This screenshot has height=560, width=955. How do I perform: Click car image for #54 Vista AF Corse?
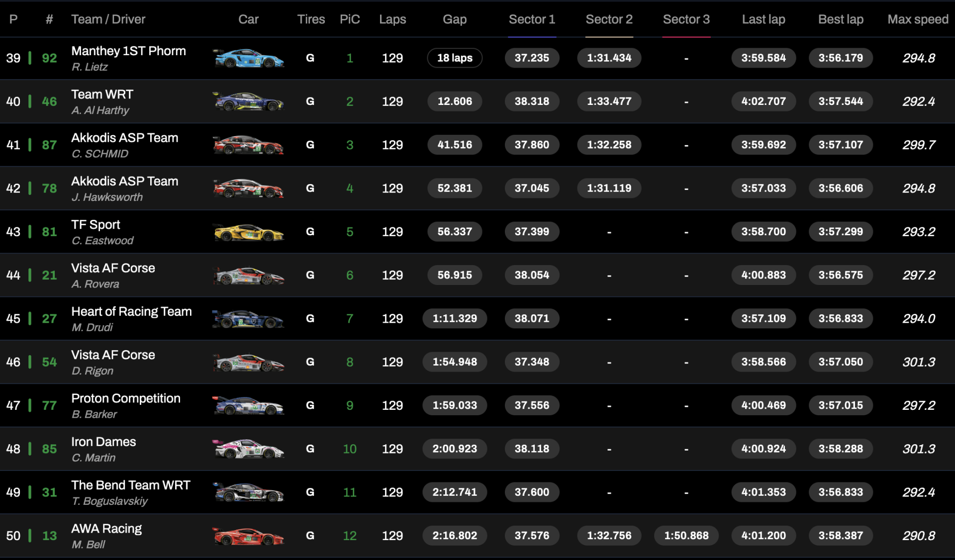[248, 362]
